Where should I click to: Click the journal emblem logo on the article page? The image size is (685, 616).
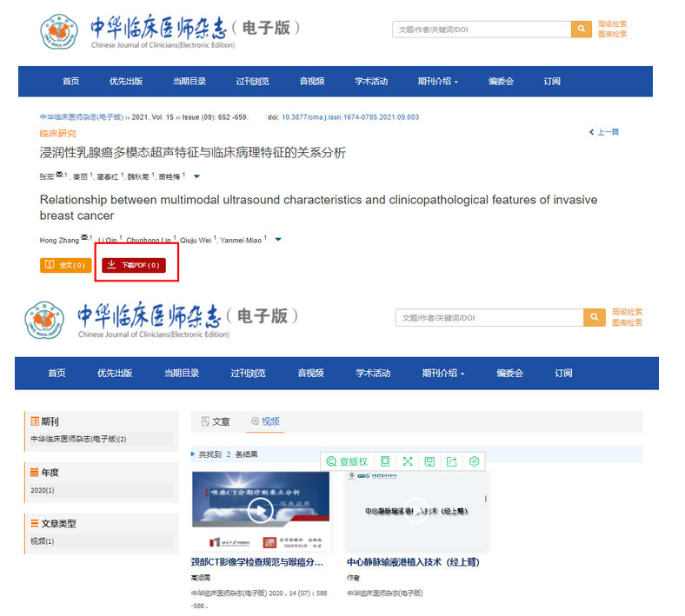point(59,31)
